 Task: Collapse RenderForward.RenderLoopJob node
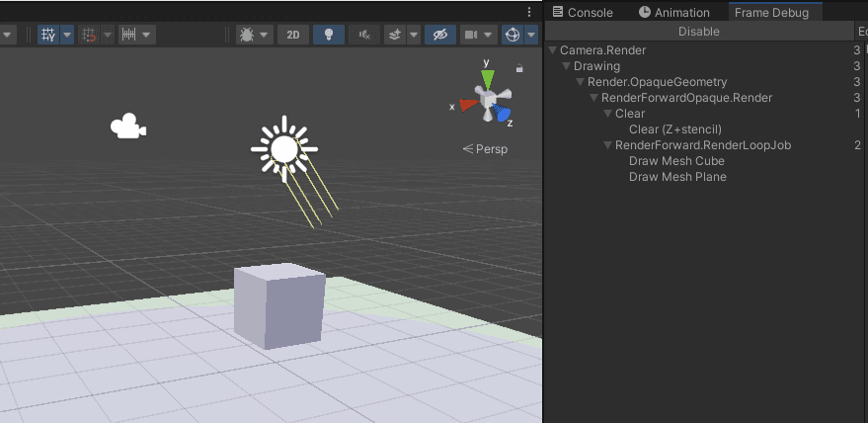pyautogui.click(x=607, y=145)
